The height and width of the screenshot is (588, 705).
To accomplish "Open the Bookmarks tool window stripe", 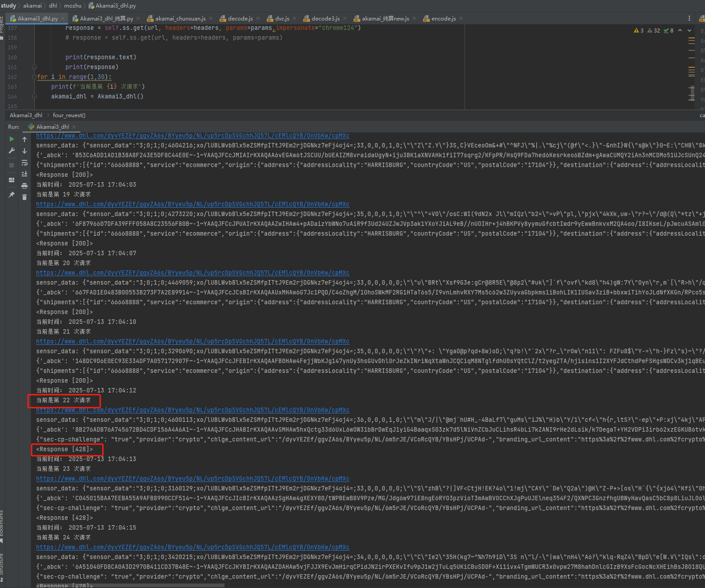I will 2,526.
